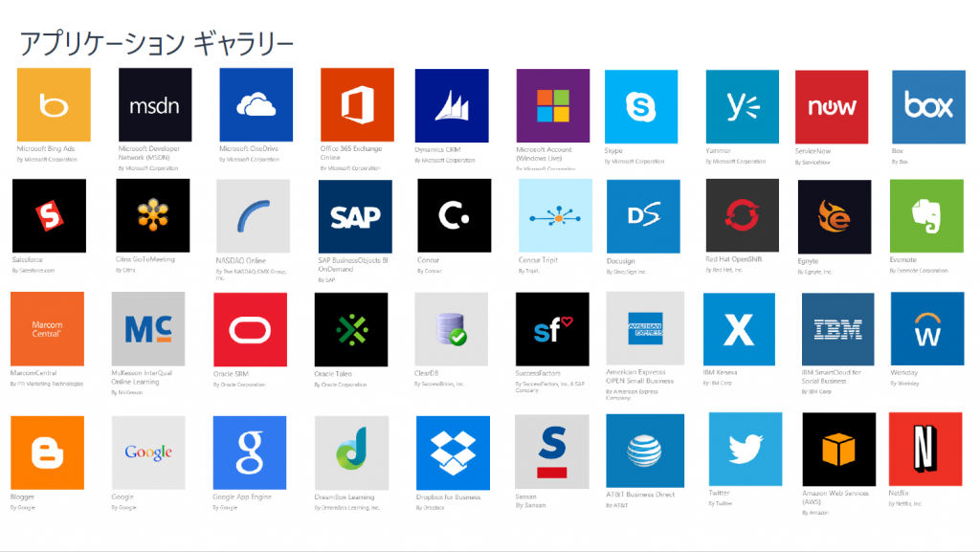Select the Microsoft Account Windows logo icon

pyautogui.click(x=553, y=105)
